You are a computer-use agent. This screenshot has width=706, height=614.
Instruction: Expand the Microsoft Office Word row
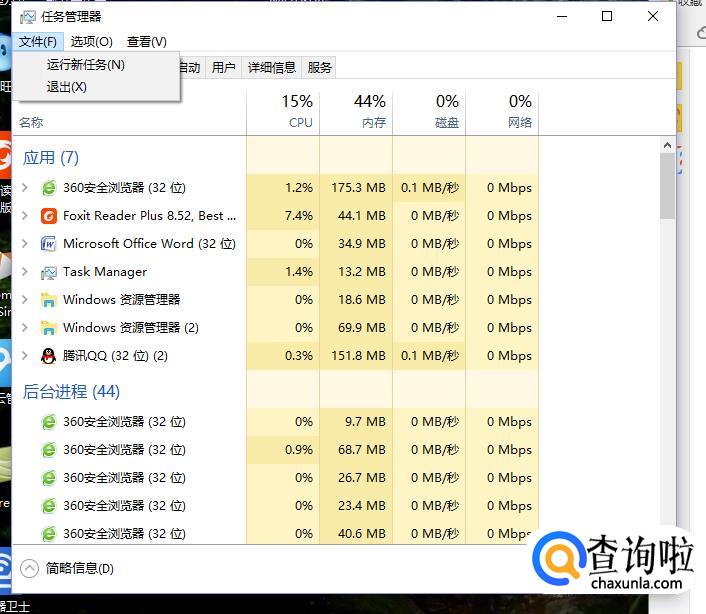click(x=25, y=244)
